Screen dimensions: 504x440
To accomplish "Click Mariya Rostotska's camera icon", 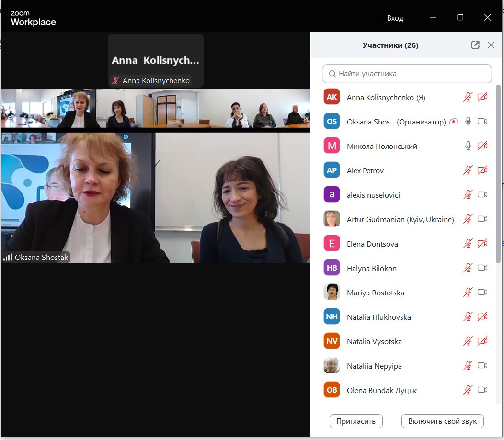I will 482,292.
